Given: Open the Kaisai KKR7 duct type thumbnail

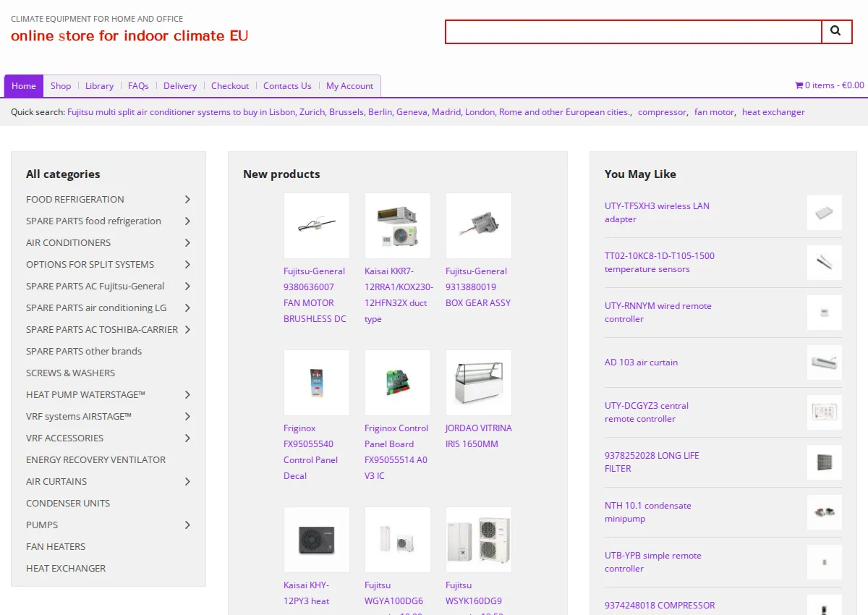Looking at the screenshot, I should [398, 226].
